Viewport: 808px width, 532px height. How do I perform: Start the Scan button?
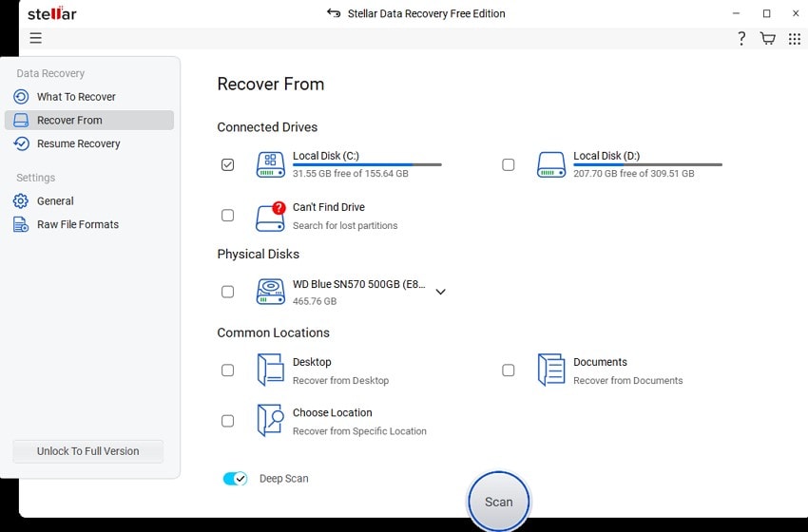pos(498,501)
